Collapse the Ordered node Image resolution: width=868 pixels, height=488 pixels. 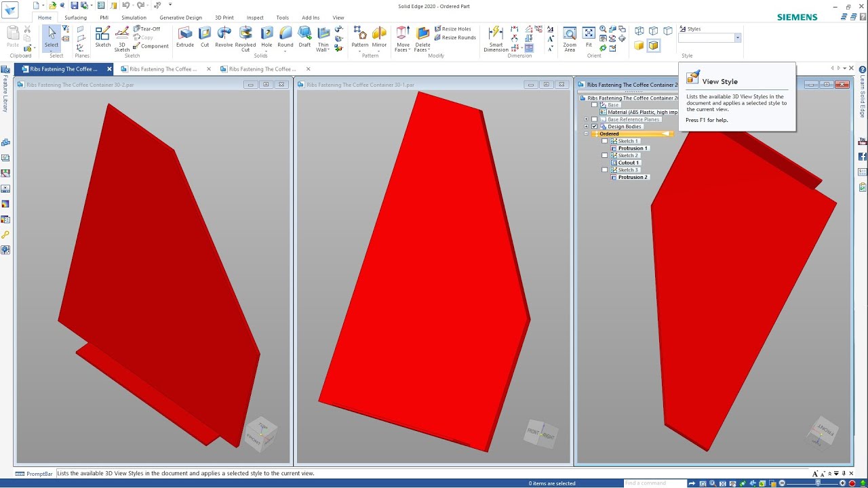[586, 134]
